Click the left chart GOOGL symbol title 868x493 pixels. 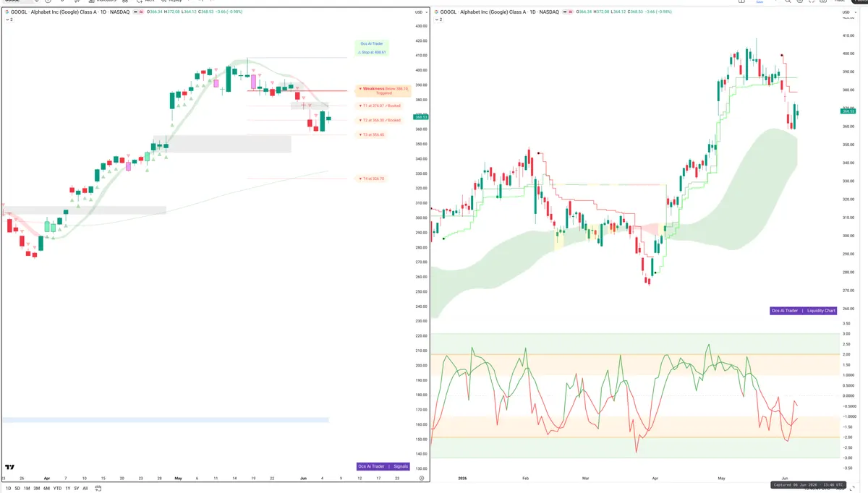[x=70, y=12]
